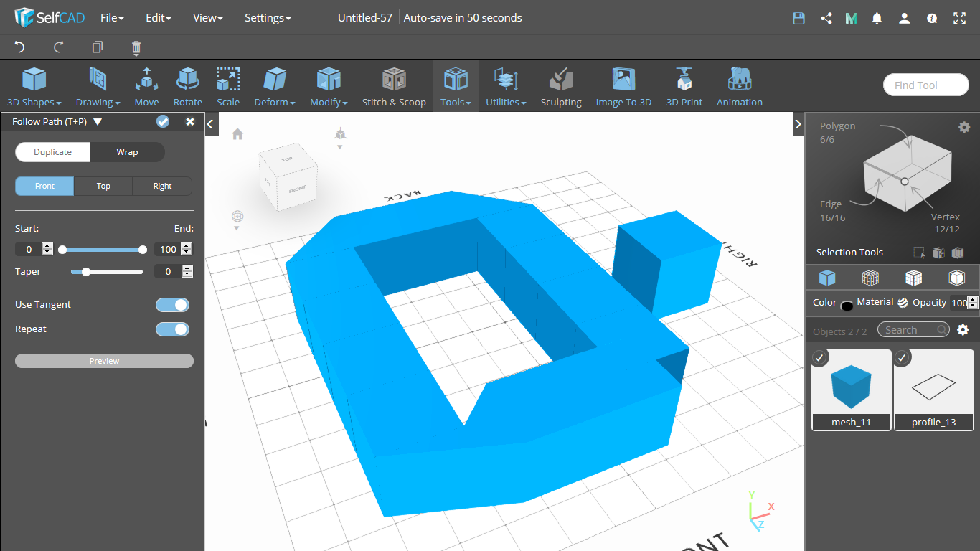Toggle the Repeat switch

pos(172,329)
